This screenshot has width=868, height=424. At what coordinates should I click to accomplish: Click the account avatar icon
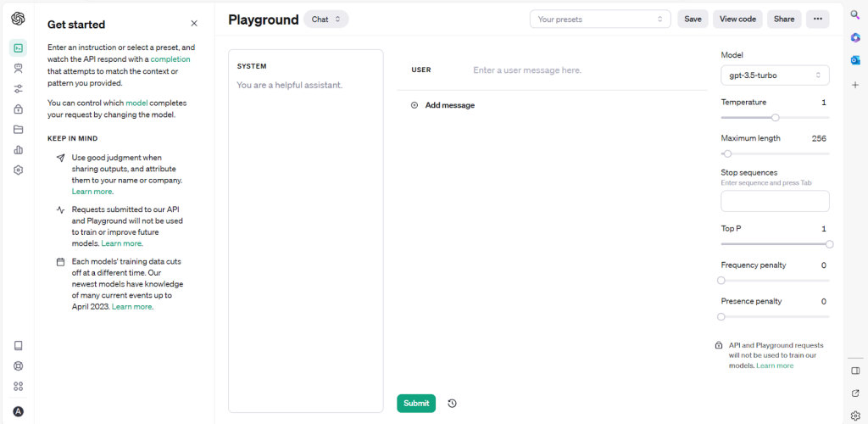point(18,412)
